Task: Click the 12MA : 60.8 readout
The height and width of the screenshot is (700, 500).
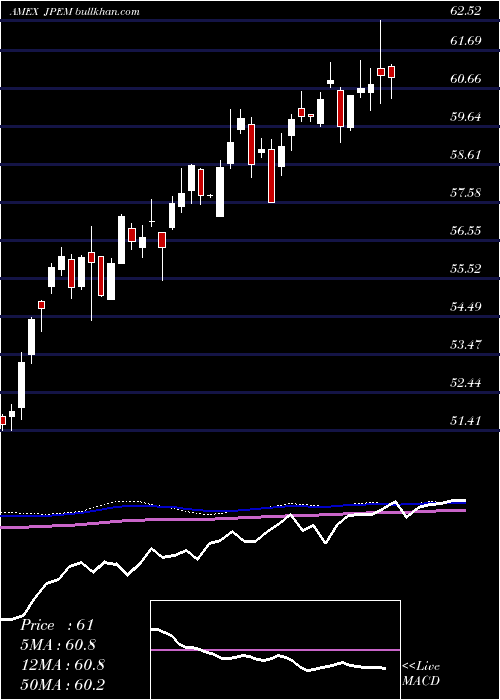Action: coord(62,665)
